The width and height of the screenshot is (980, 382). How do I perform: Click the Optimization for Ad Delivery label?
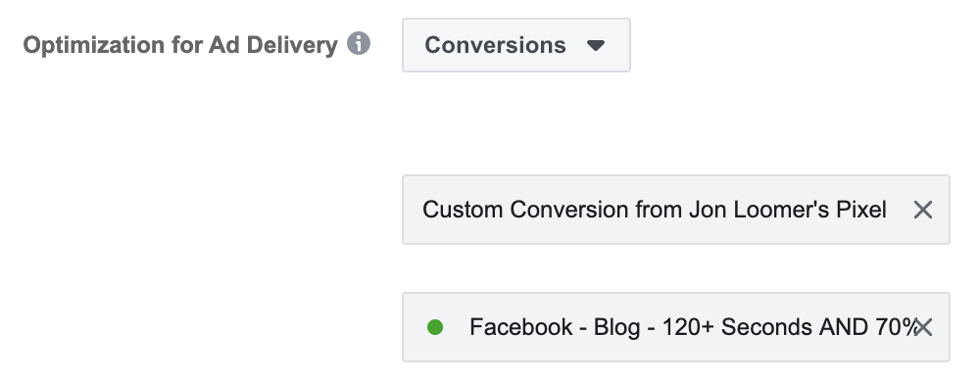[x=180, y=45]
